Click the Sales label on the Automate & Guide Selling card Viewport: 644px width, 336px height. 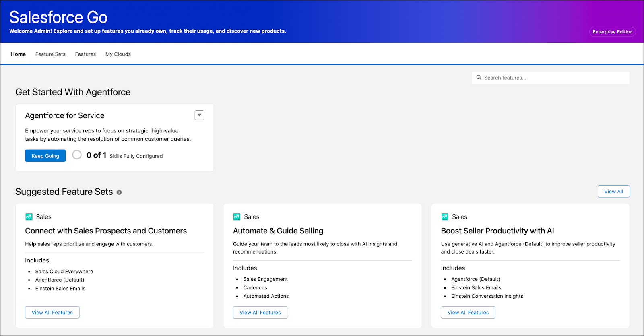click(x=252, y=217)
